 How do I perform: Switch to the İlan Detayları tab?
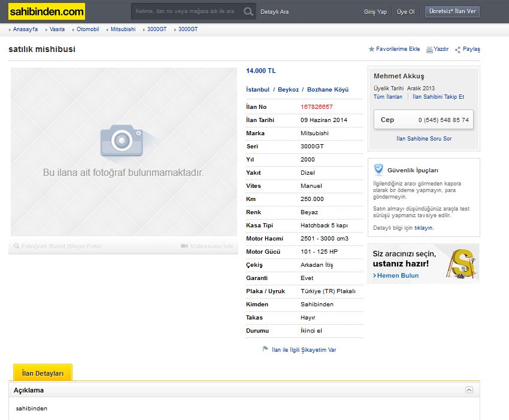[x=43, y=373]
